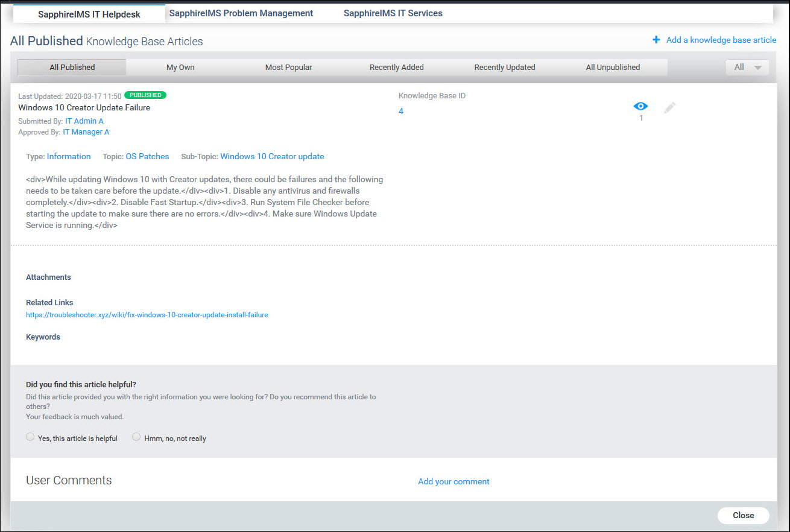Show My Own articles tab
790x532 pixels.
pos(180,68)
